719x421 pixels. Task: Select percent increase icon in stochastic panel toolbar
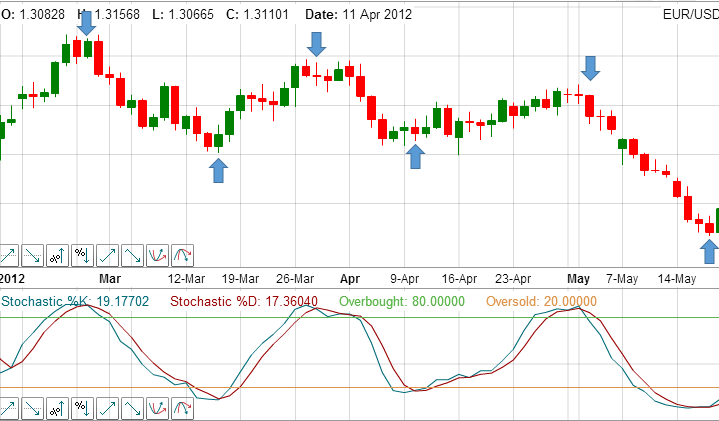(58, 408)
